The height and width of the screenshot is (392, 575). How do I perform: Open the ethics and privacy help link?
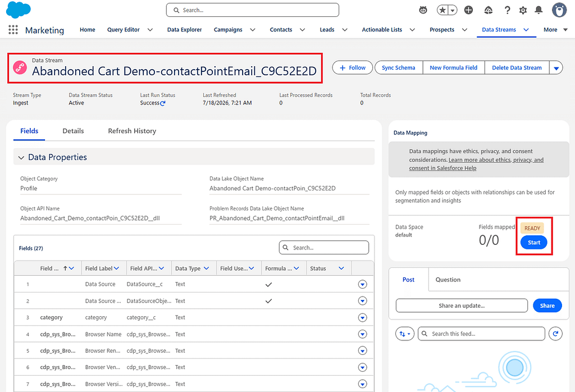pyautogui.click(x=476, y=164)
